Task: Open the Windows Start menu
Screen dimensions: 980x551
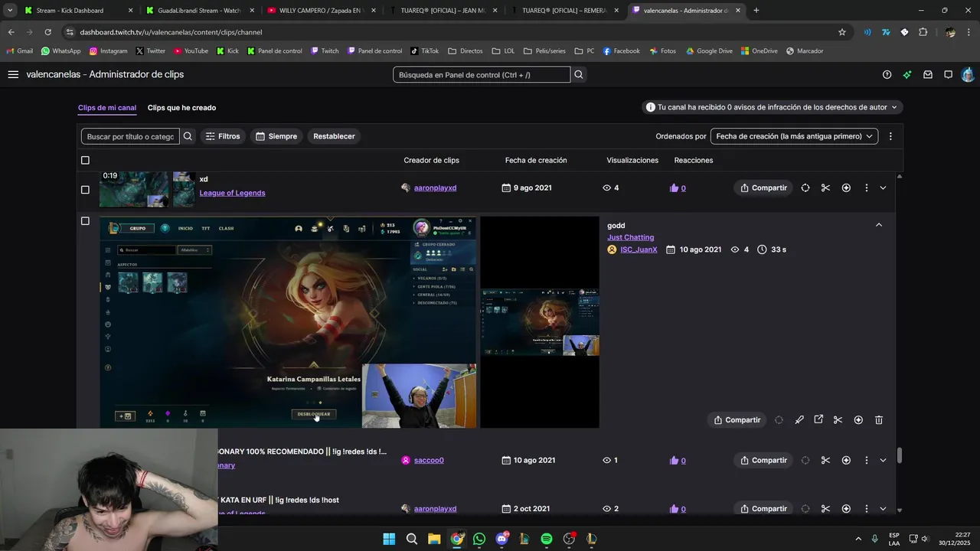Action: click(x=389, y=539)
